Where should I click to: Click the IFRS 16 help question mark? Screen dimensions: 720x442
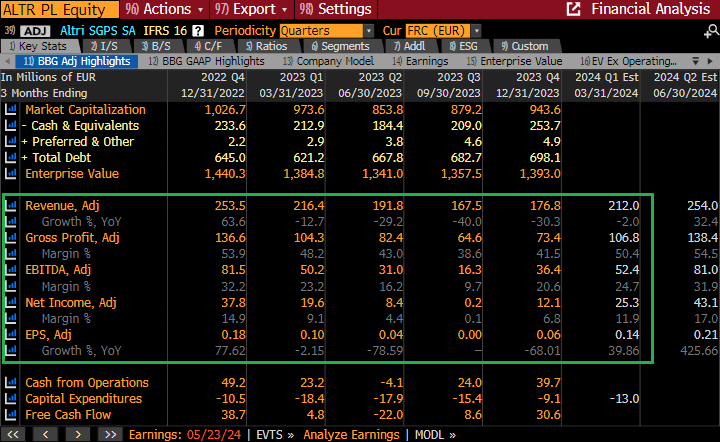[198, 31]
